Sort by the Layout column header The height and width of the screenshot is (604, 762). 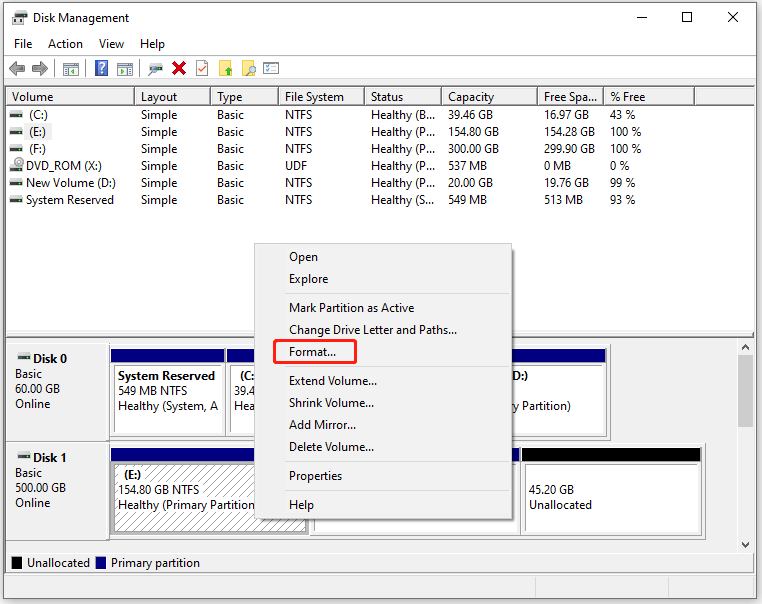(x=173, y=97)
